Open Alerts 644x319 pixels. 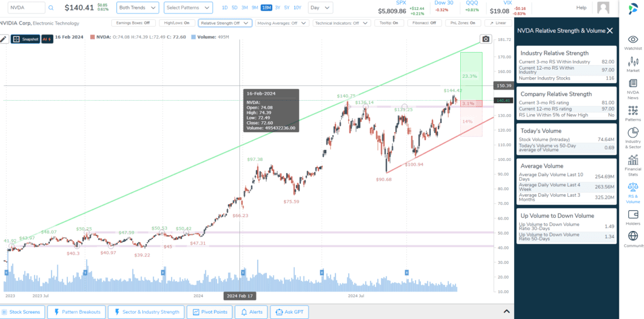tap(251, 312)
